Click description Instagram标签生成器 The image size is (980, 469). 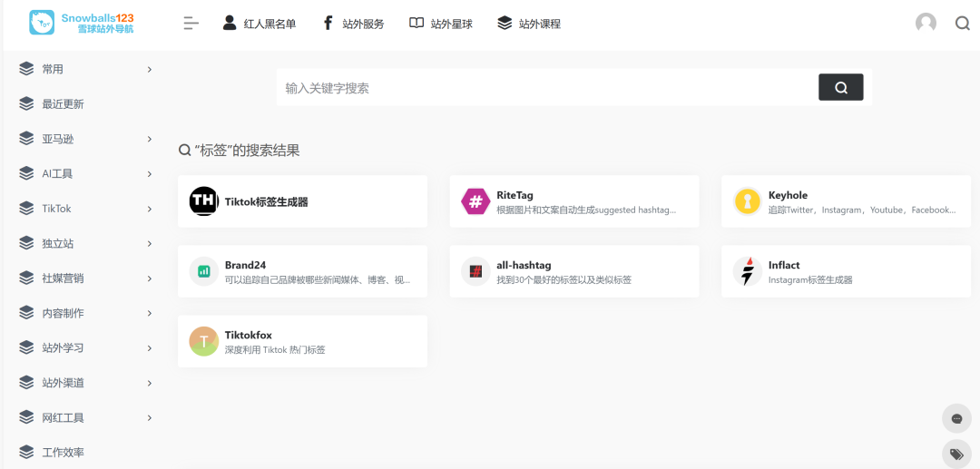pos(810,279)
